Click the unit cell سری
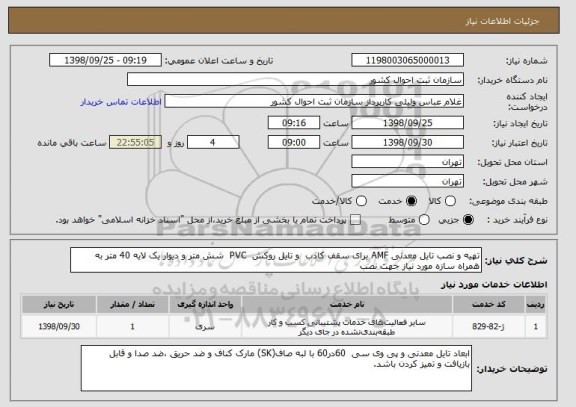 (x=205, y=326)
